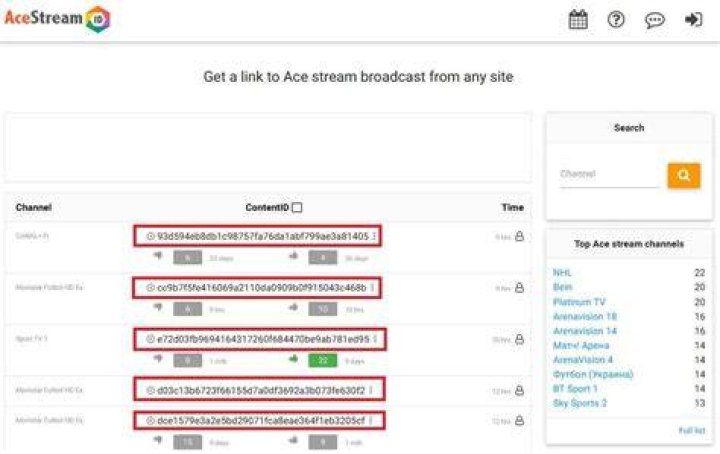Click the green thumbs-up under e72d03 row
This screenshot has width=720, height=454.
(293, 359)
